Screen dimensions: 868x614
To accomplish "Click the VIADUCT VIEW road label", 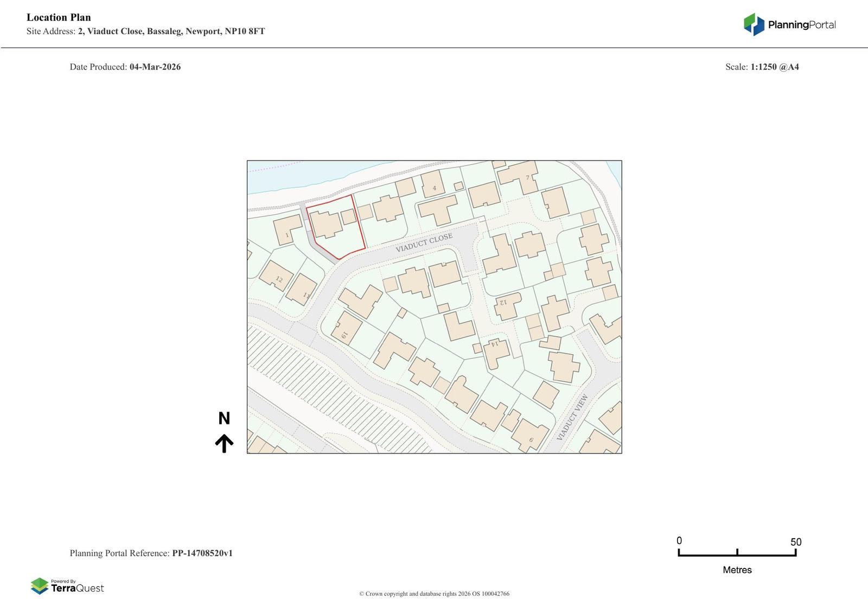I will (x=572, y=418).
